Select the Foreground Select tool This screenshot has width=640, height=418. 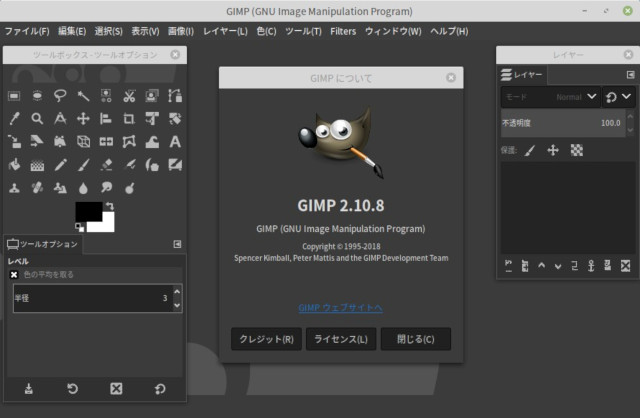152,96
